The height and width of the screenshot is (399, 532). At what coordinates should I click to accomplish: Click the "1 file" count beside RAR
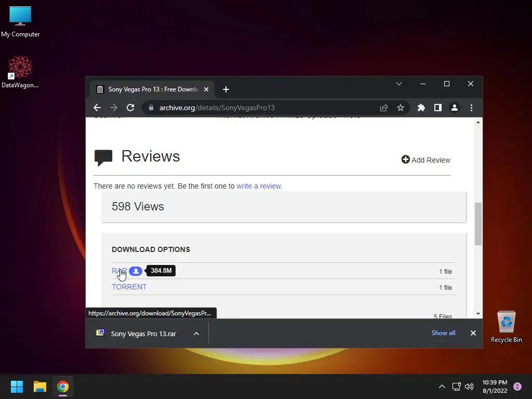(445, 271)
